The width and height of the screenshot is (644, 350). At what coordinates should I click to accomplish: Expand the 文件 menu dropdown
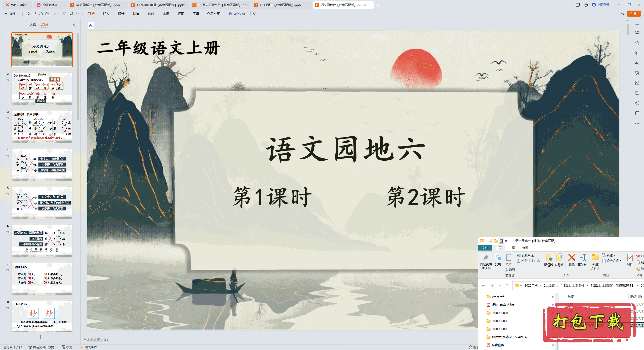[x=12, y=14]
